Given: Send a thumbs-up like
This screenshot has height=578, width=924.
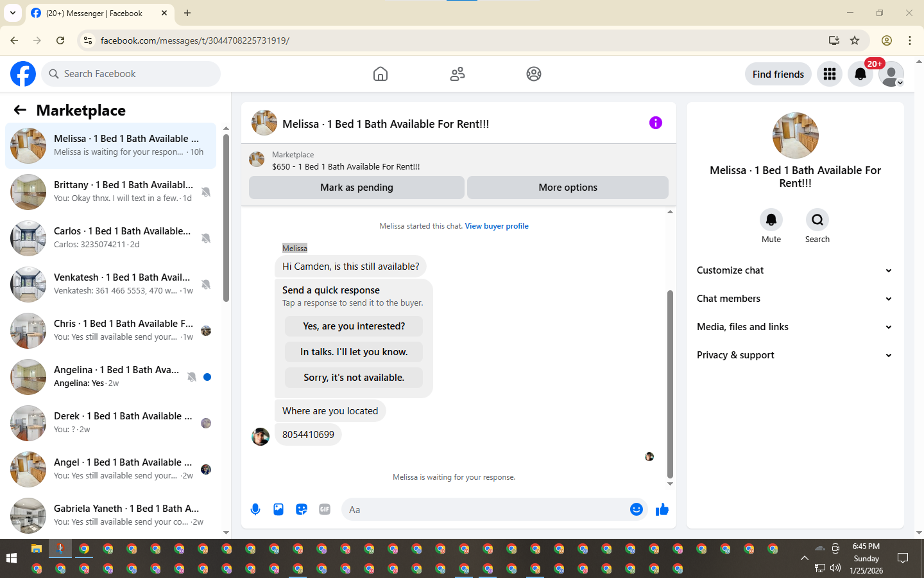Looking at the screenshot, I should coord(662,509).
